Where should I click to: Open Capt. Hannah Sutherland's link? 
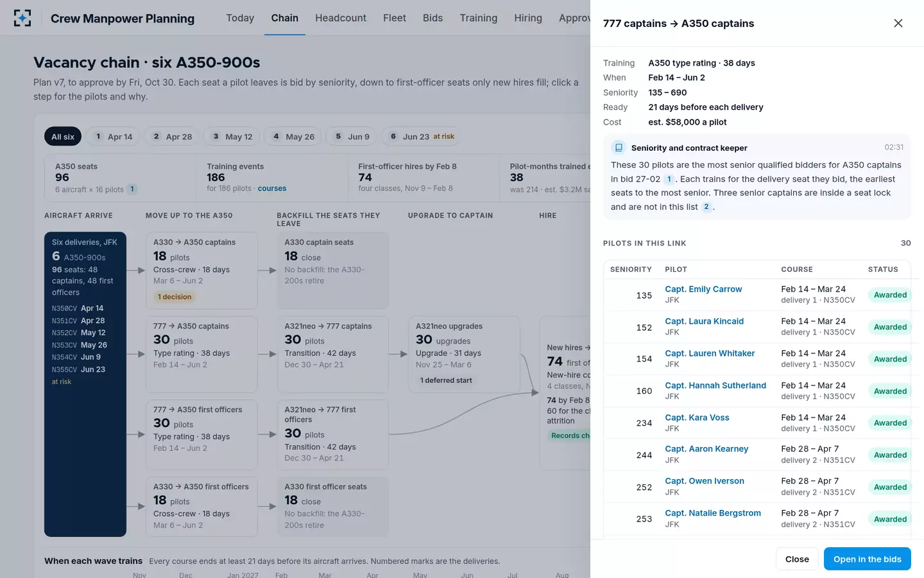pos(715,385)
